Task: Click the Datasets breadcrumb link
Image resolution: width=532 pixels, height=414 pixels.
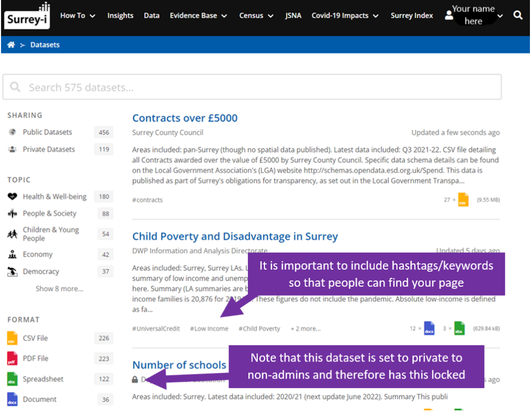Action: coord(45,45)
